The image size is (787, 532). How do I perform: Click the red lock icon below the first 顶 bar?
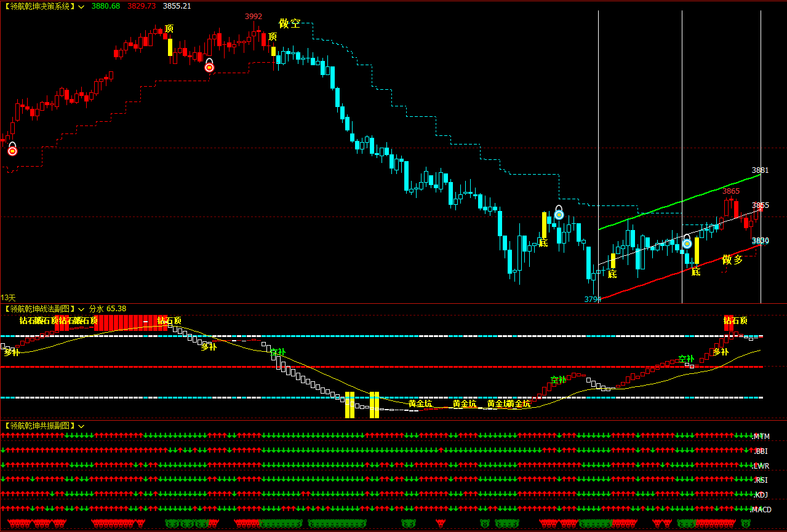tap(209, 65)
